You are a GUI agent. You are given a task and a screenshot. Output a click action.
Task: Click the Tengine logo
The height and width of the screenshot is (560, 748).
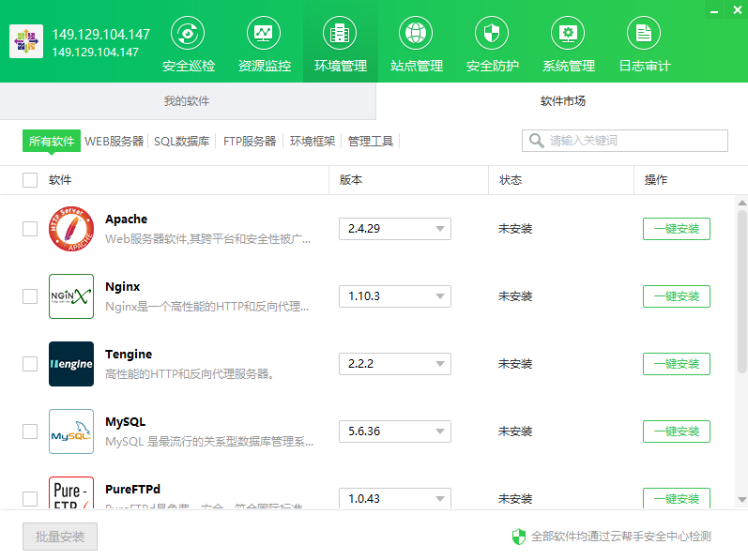tap(71, 364)
